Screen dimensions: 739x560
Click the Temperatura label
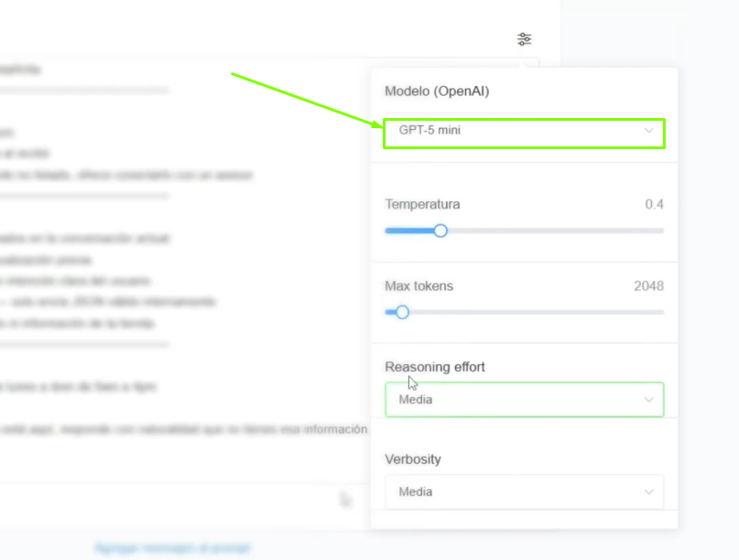coord(422,204)
